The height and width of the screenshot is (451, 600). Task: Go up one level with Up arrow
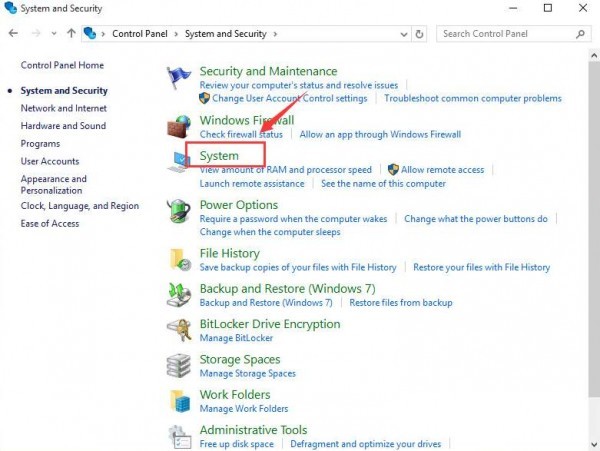tap(71, 33)
